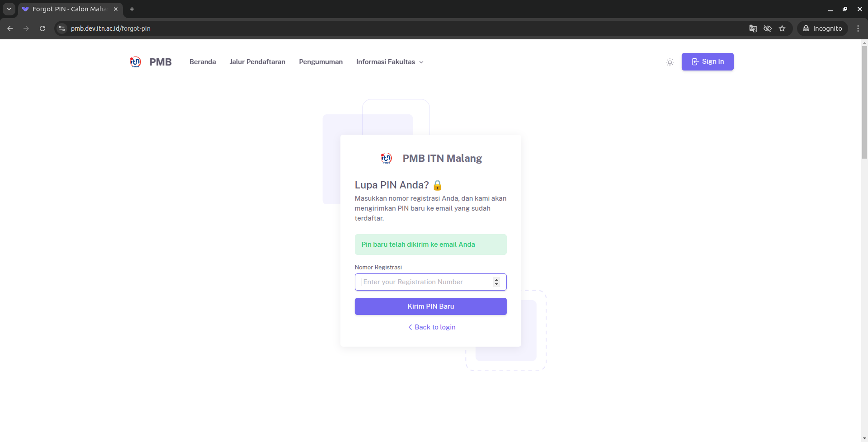Viewport: 868px width, 442px height.
Task: Close the Forgot PIN tab
Action: (116, 9)
